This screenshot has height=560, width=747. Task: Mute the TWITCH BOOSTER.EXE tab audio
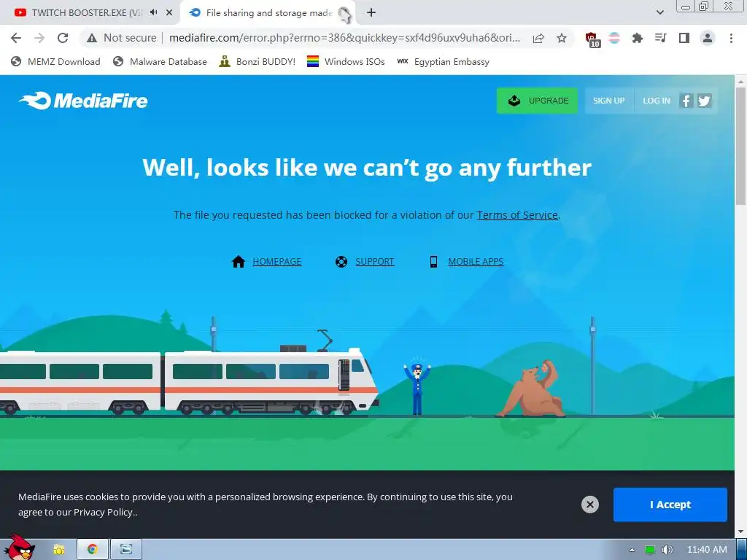pyautogui.click(x=153, y=12)
